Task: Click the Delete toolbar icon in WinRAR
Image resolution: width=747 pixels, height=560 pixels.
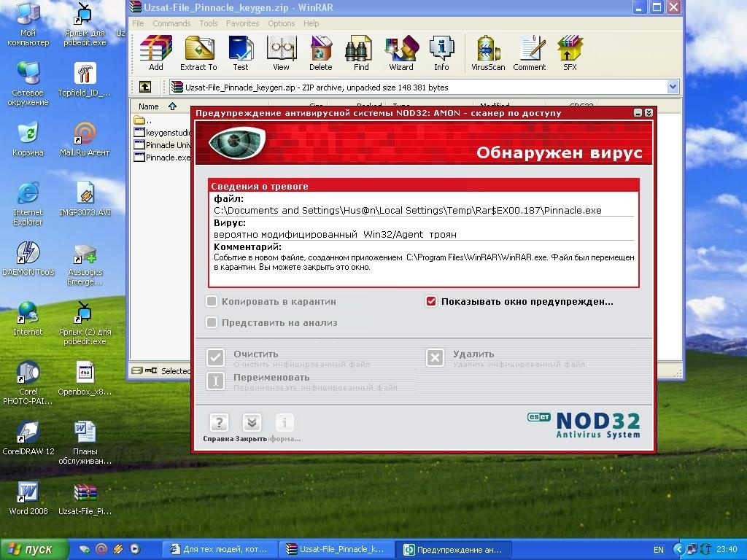Action: [321, 52]
